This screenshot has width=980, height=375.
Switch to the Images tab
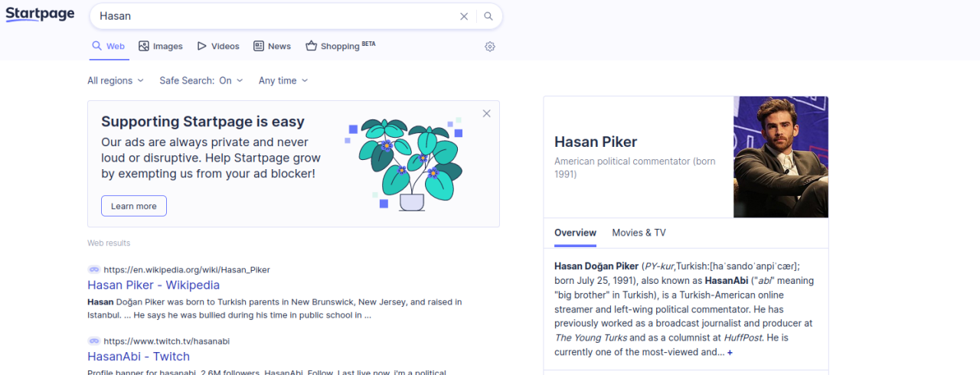tap(161, 46)
